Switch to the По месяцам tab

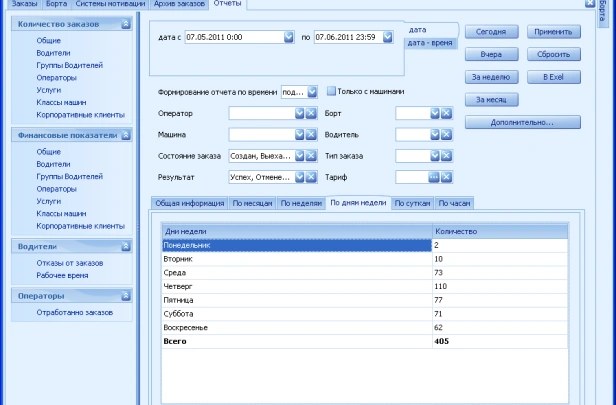tap(252, 202)
